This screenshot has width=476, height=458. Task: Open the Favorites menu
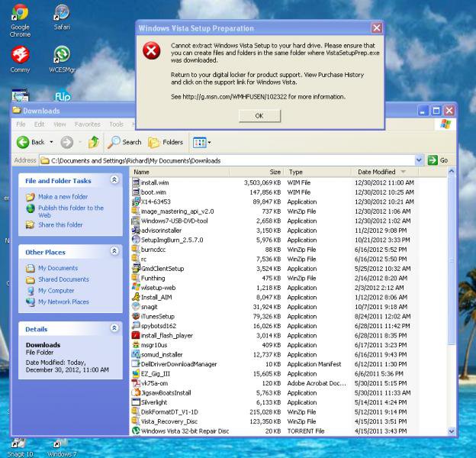coord(88,124)
